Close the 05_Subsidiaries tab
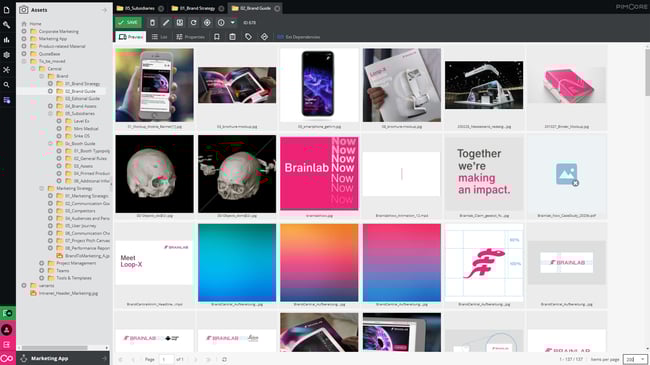This screenshot has width=650, height=365. click(x=161, y=8)
